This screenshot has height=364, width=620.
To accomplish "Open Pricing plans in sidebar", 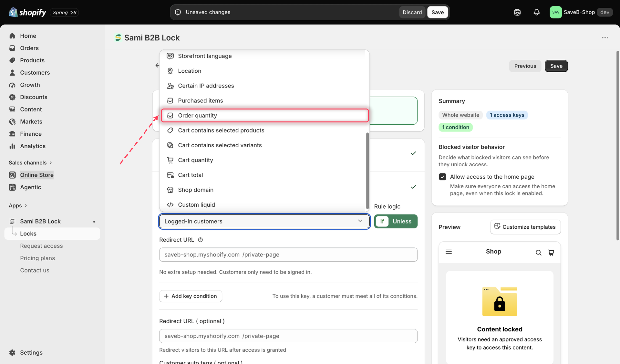I will coord(37,258).
